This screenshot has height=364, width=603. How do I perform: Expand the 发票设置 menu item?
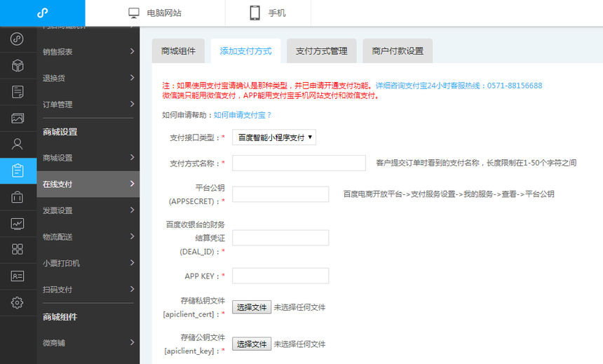click(88, 210)
